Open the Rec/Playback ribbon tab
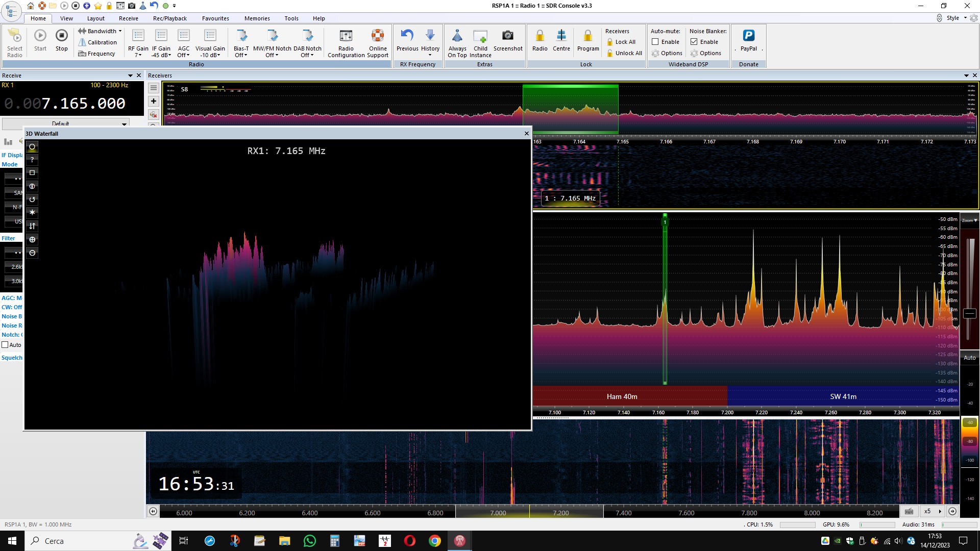 click(x=169, y=18)
